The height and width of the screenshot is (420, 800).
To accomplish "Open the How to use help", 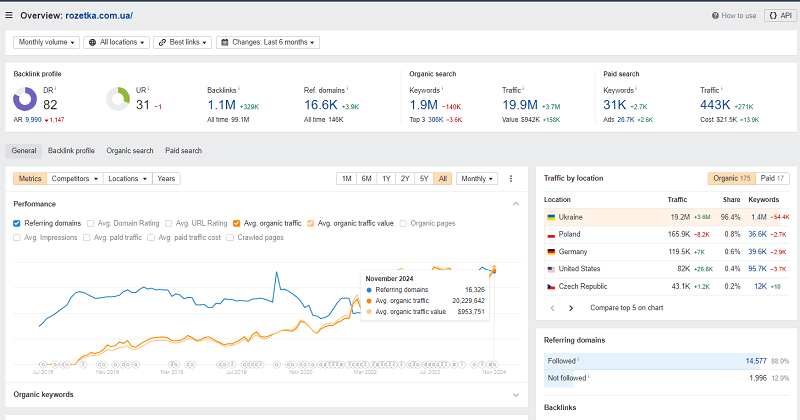I will [734, 15].
